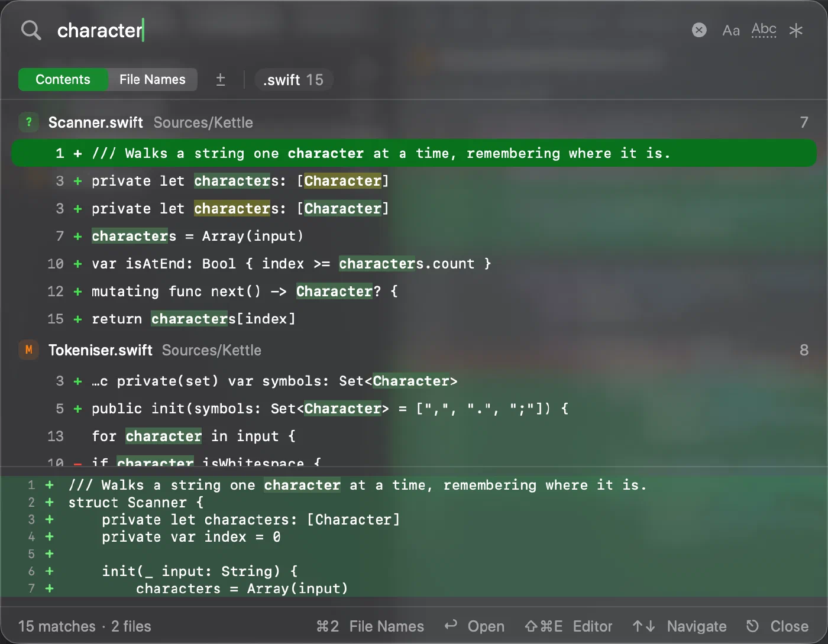The width and height of the screenshot is (828, 644).
Task: Select result 'var isAtEnd: Bool' on line 10
Action: 414,264
